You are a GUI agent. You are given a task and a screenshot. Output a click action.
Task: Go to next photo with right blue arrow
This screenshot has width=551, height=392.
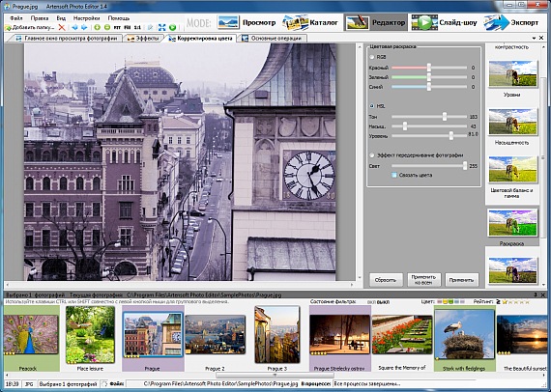pyautogui.click(x=84, y=27)
